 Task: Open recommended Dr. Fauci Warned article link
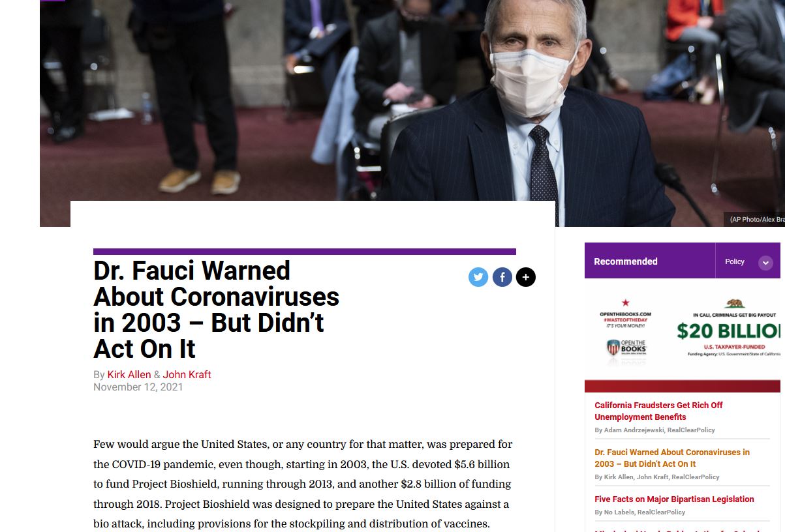click(x=672, y=458)
